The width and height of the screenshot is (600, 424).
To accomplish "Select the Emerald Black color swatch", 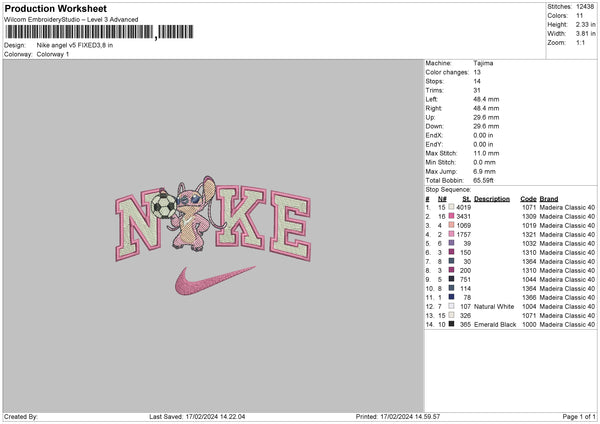I will 452,324.
